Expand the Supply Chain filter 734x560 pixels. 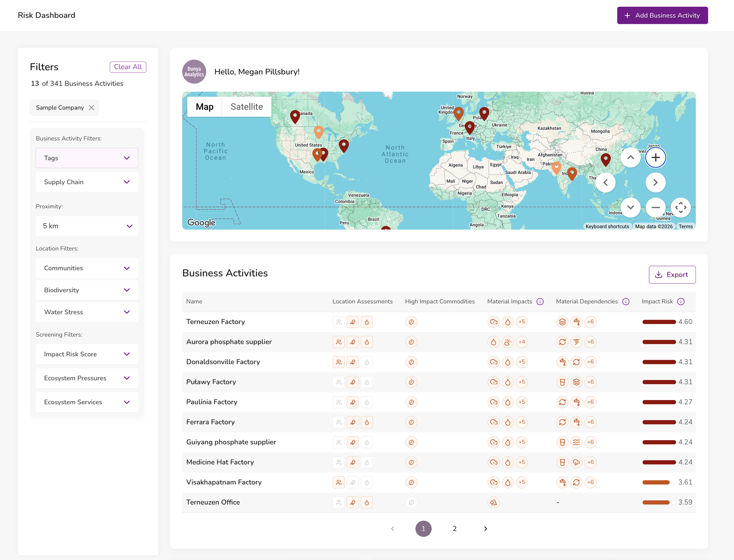[x=87, y=182]
